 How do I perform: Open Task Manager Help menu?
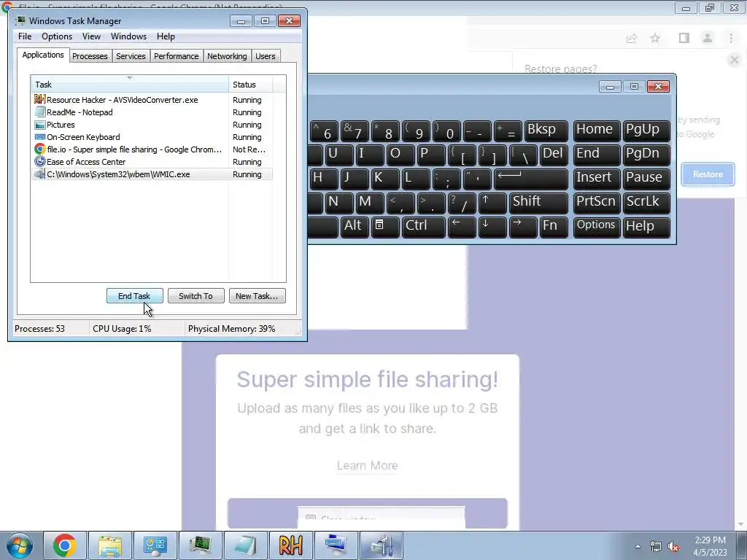[x=166, y=36]
